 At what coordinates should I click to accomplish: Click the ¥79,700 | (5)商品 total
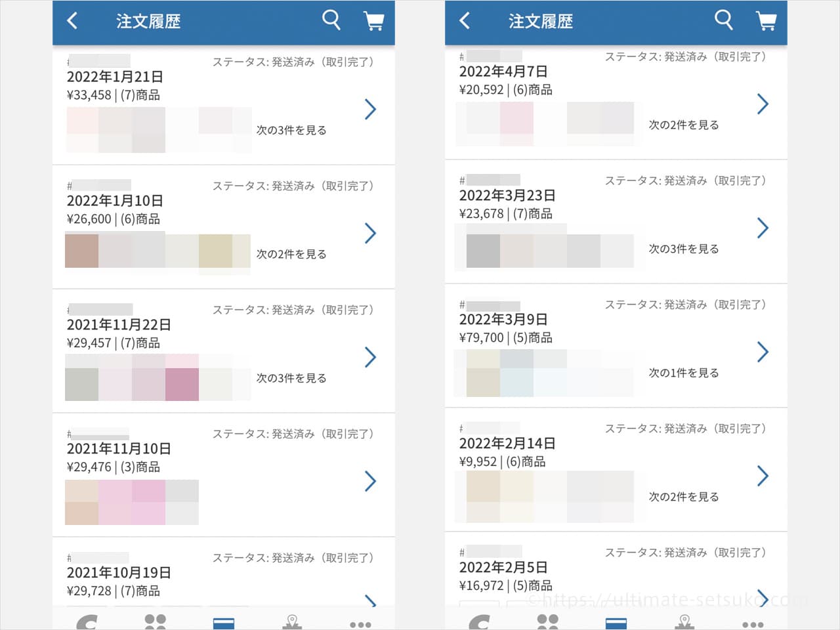coord(506,338)
